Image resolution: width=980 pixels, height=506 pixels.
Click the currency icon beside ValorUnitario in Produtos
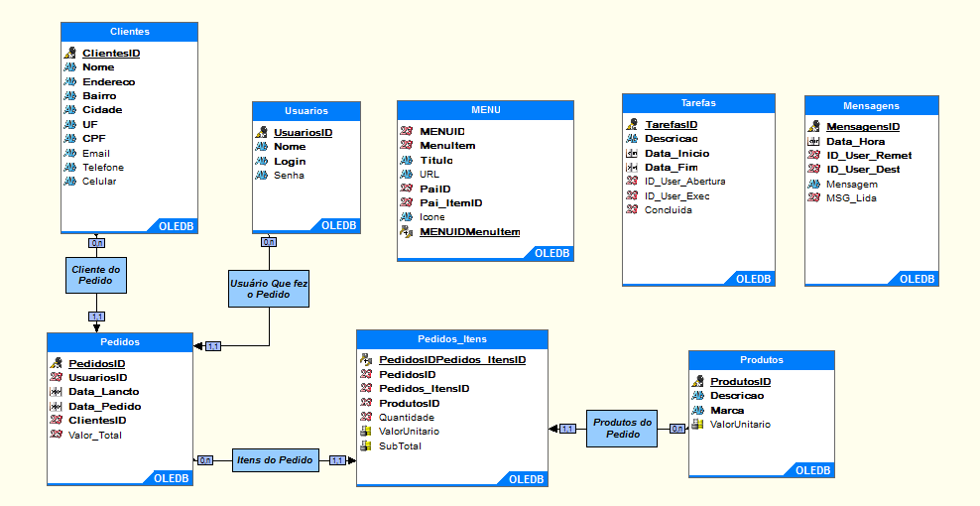pos(698,424)
